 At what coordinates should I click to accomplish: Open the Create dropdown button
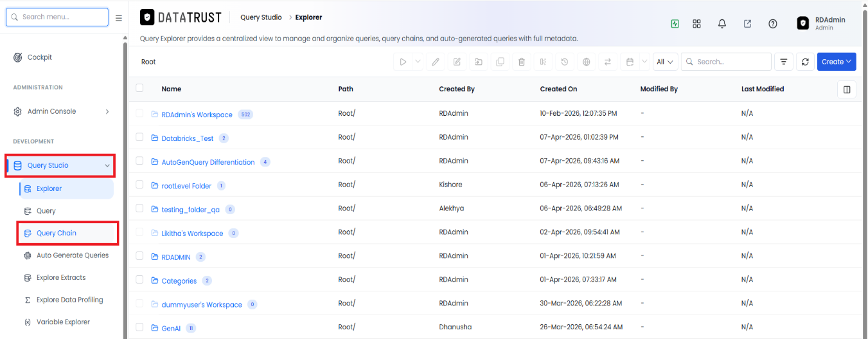(837, 62)
